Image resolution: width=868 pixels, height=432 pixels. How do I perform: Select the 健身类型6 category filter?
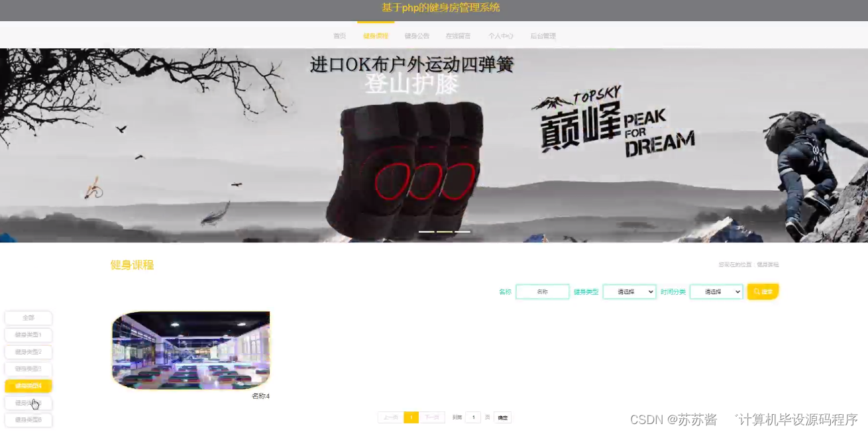tap(28, 419)
